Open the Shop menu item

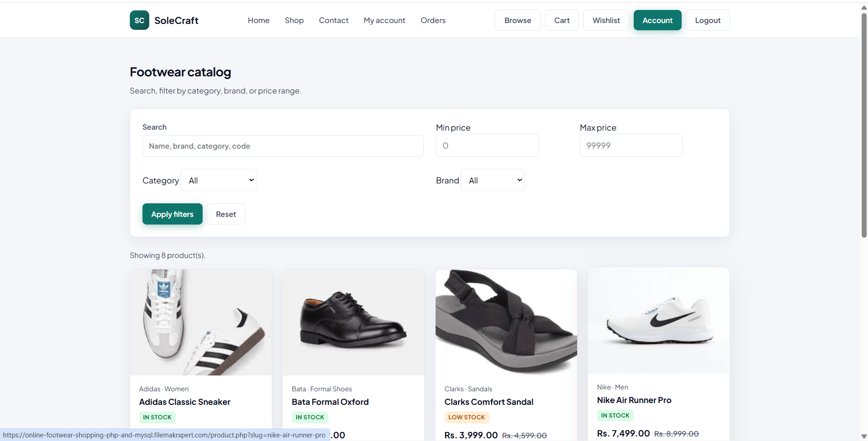point(294,20)
